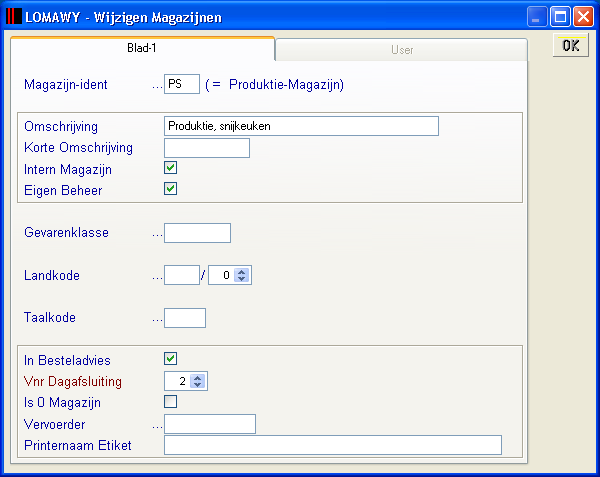Click the Gevarenklasse input field
The height and width of the screenshot is (477, 600).
(x=197, y=233)
